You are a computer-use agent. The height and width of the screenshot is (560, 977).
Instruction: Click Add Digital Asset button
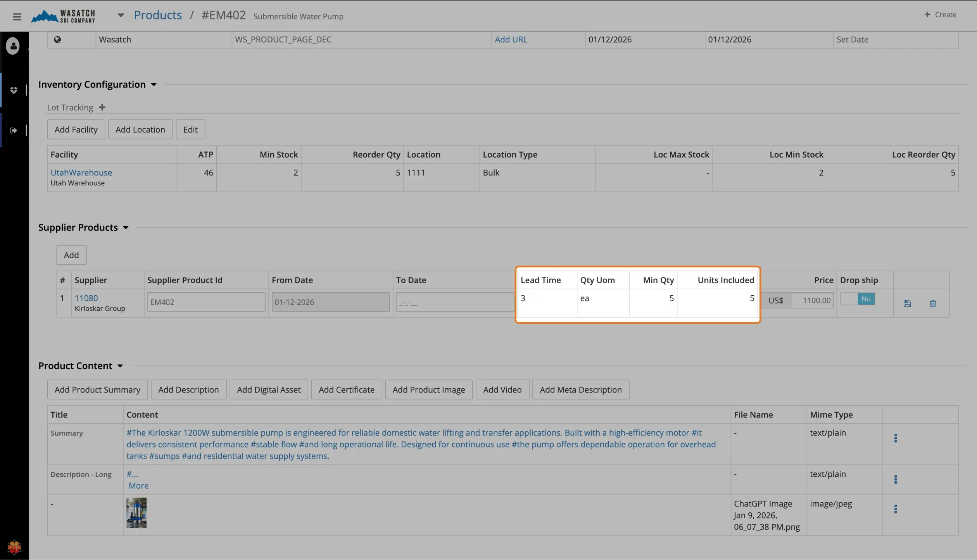pyautogui.click(x=269, y=389)
